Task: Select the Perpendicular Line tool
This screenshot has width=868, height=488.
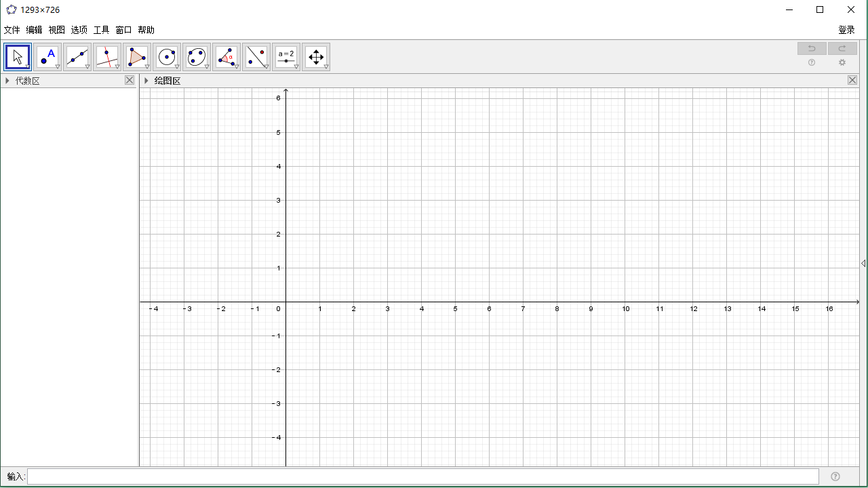Action: pos(106,56)
